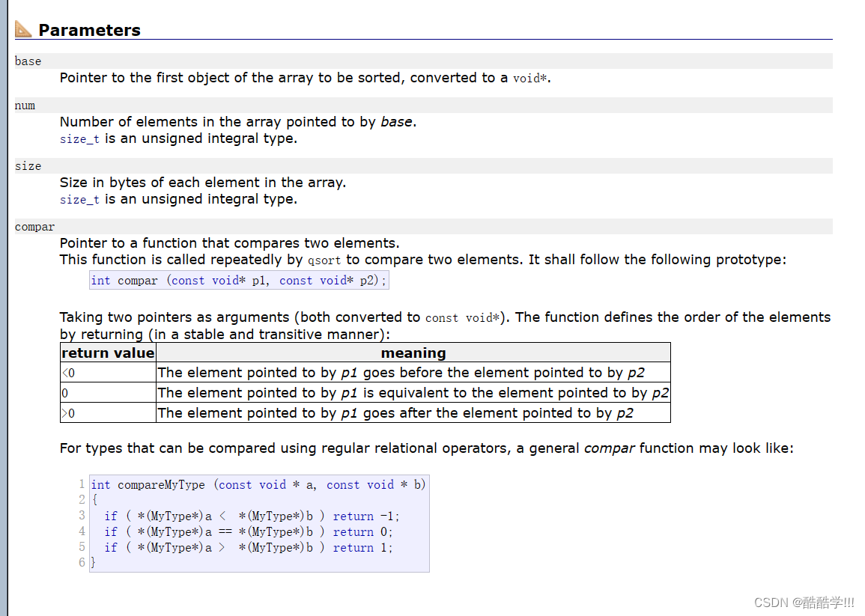Viewport: 865px width, 616px height.
Task: Click the 'For types that can be compared' sentence
Action: click(426, 448)
